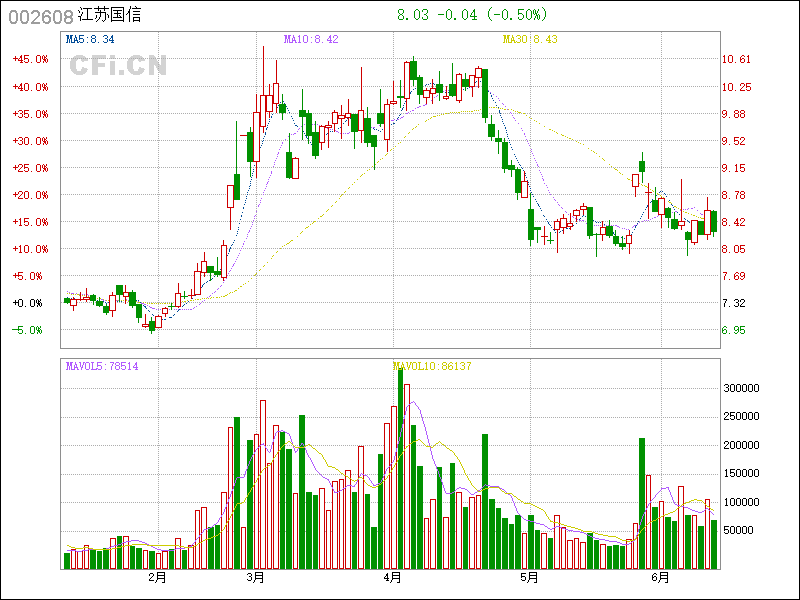Viewport: 800px width, 600px height.
Task: Click the yellow MA30 8.43 label
Action: click(529, 39)
